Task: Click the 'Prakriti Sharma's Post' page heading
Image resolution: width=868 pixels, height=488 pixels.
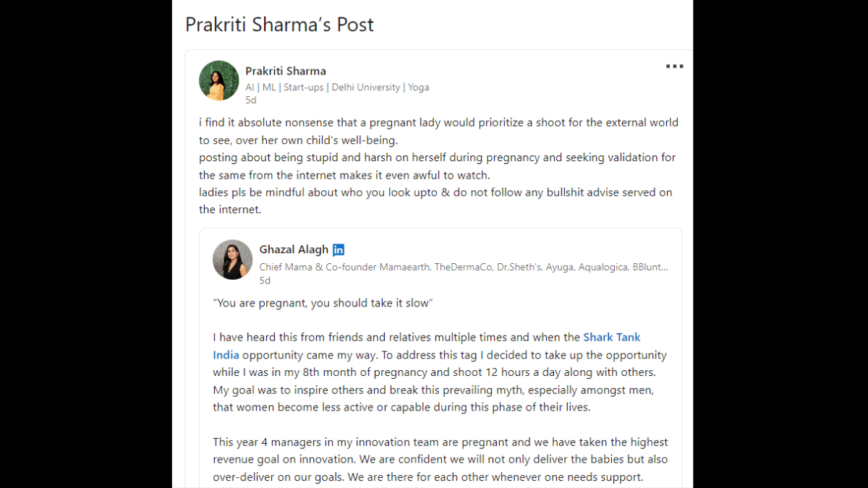Action: [x=279, y=25]
